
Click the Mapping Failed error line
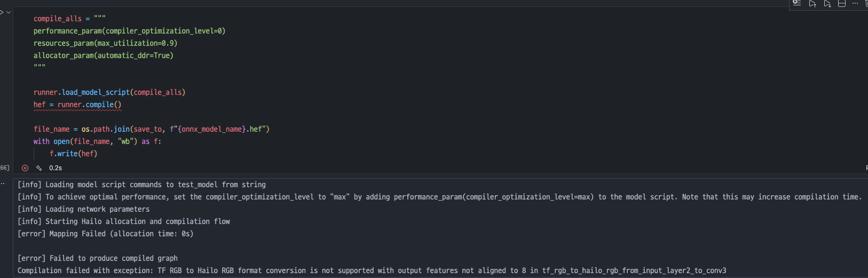tap(105, 234)
